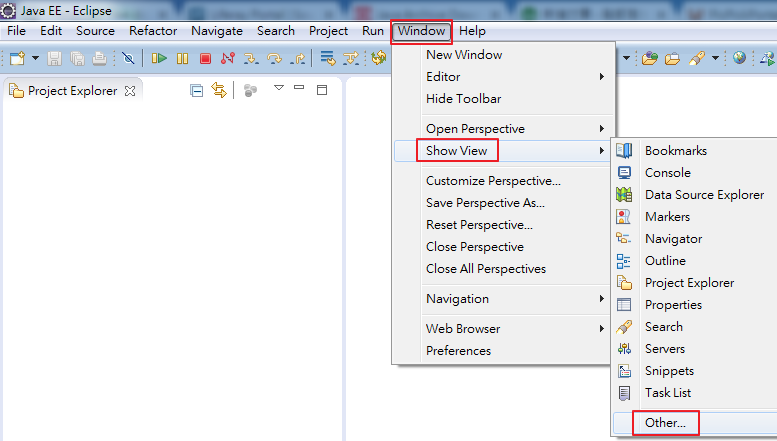Choose Reset Perspective... menu item
The width and height of the screenshot is (777, 441).
point(503,225)
